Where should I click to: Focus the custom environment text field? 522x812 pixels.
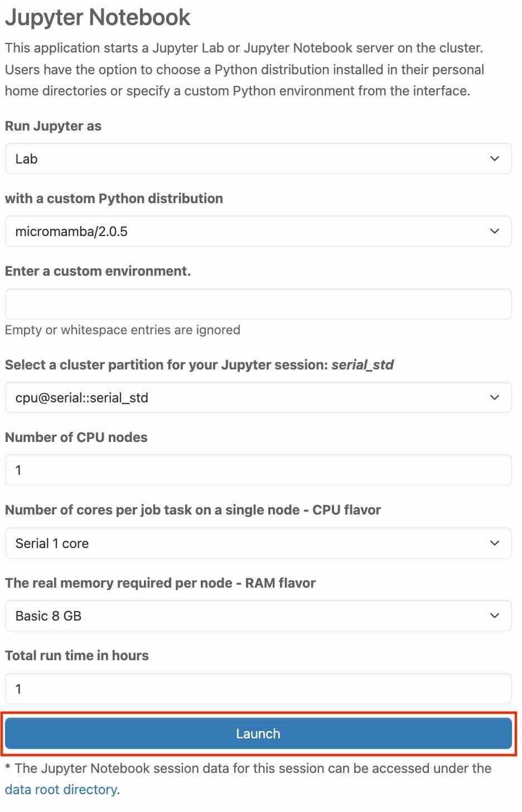point(258,304)
